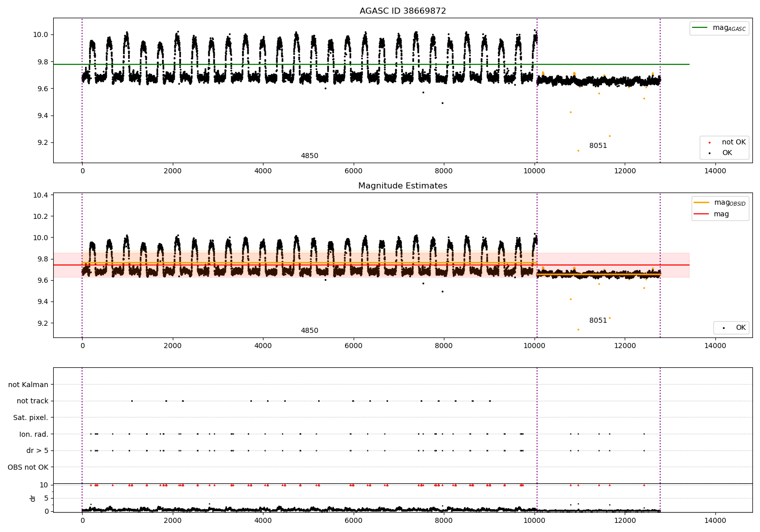Click the "Magnitude Estimates" subplot title

pos(403,186)
